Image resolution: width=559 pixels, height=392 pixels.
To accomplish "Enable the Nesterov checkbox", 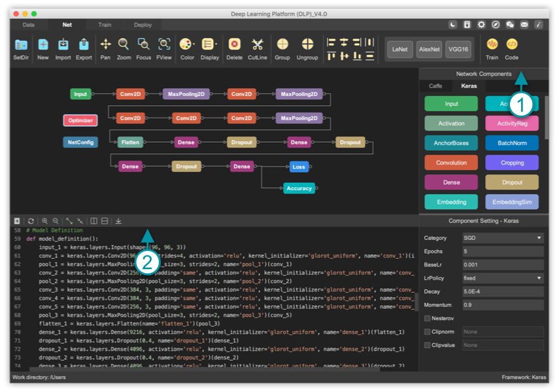I will tap(428, 318).
